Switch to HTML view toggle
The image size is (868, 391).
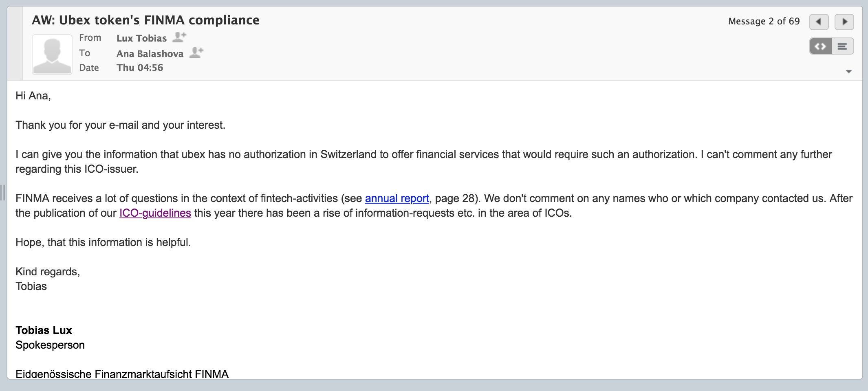click(x=820, y=46)
